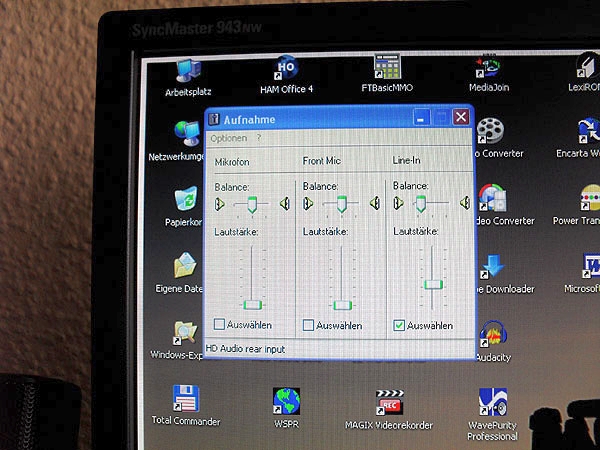Click the HD Audio rear input status text
Image resolution: width=600 pixels, height=450 pixels.
tap(245, 349)
